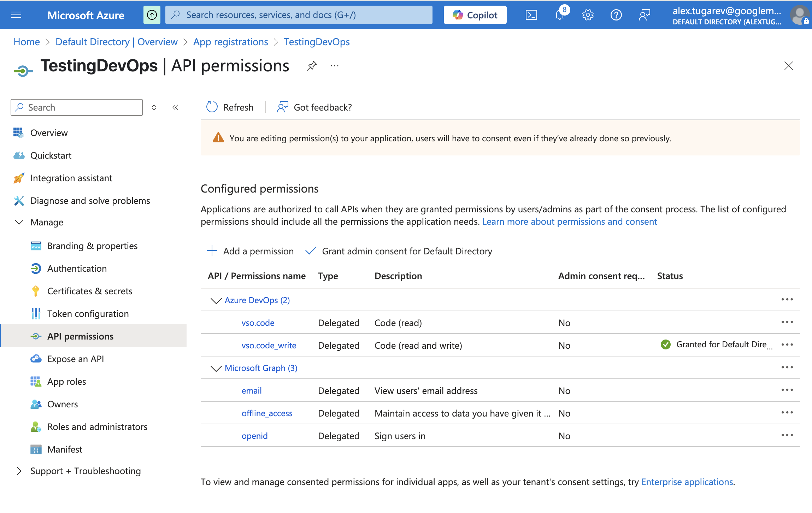This screenshot has width=812, height=513.
Task: Open Certificates & secrets menu item
Action: 90,291
